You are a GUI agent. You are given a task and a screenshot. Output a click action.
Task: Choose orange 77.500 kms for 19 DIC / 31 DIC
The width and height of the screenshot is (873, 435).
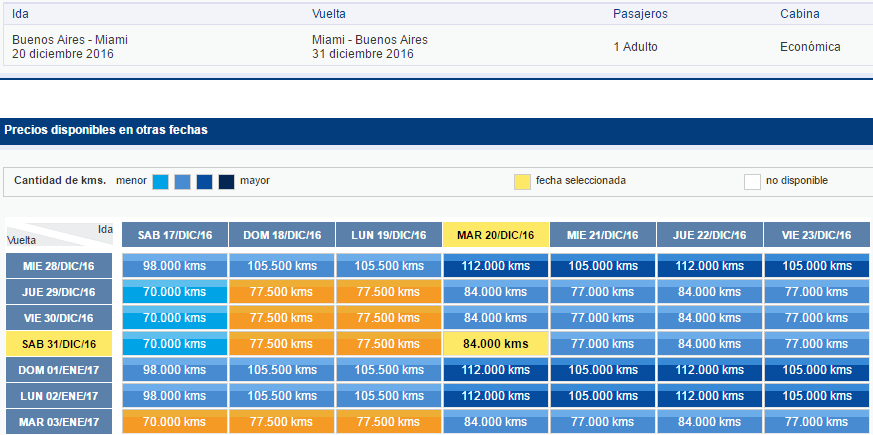[x=389, y=344]
